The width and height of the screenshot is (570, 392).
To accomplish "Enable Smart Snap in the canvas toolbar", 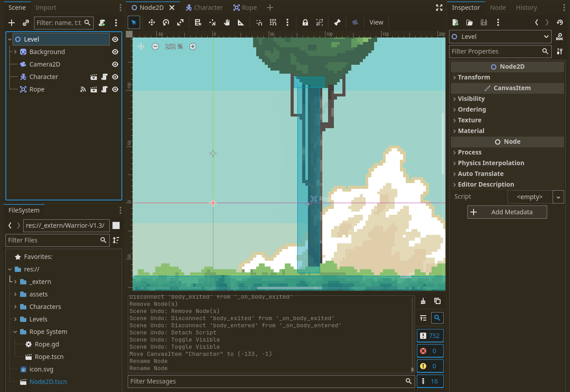I will pos(259,22).
